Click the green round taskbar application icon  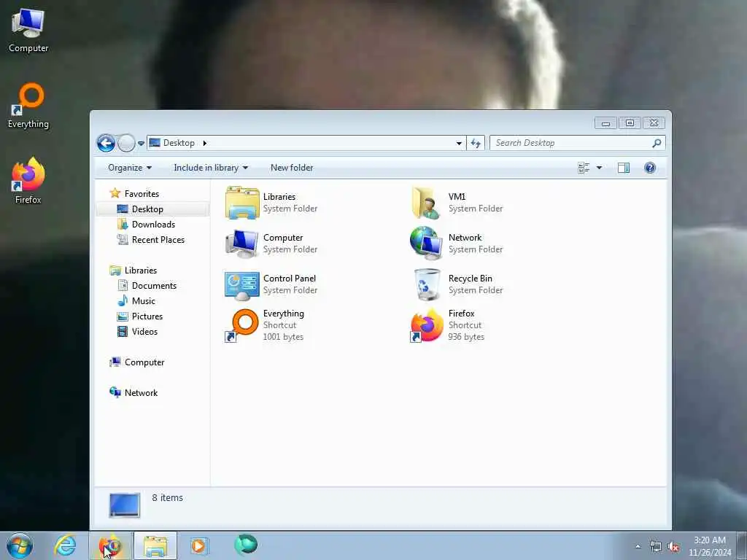[x=246, y=545]
